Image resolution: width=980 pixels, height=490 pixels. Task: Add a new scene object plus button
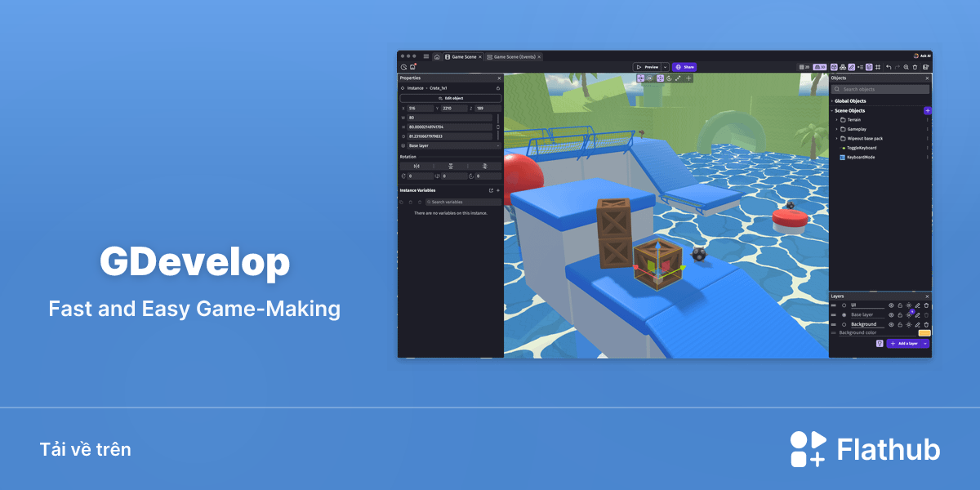pyautogui.click(x=927, y=110)
